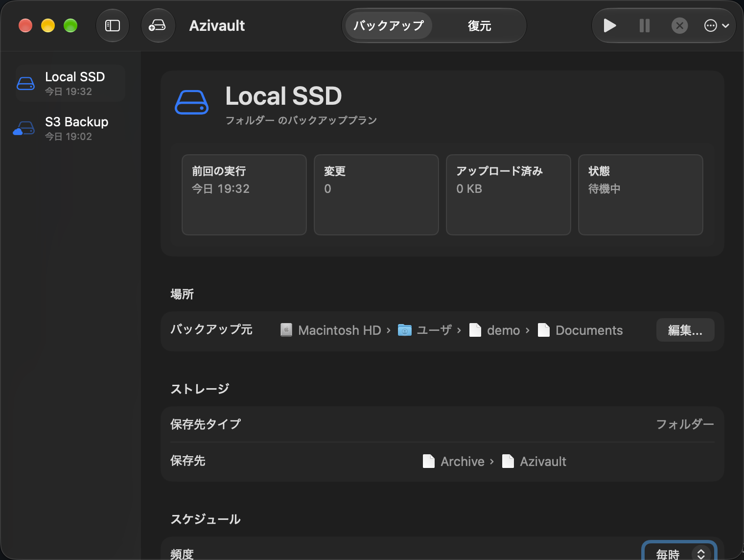Click the 状態 status card
The height and width of the screenshot is (560, 744).
click(641, 195)
